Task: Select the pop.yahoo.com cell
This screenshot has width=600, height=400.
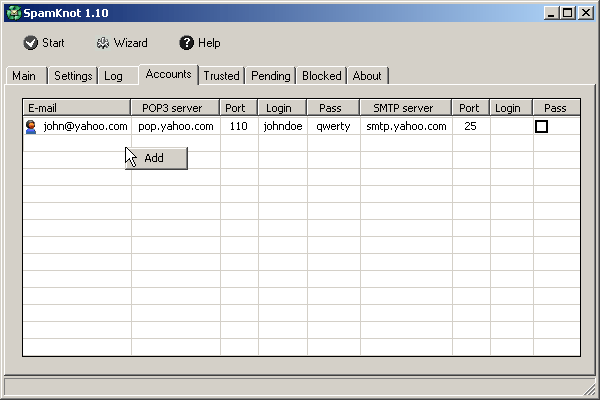Action: [x=176, y=126]
